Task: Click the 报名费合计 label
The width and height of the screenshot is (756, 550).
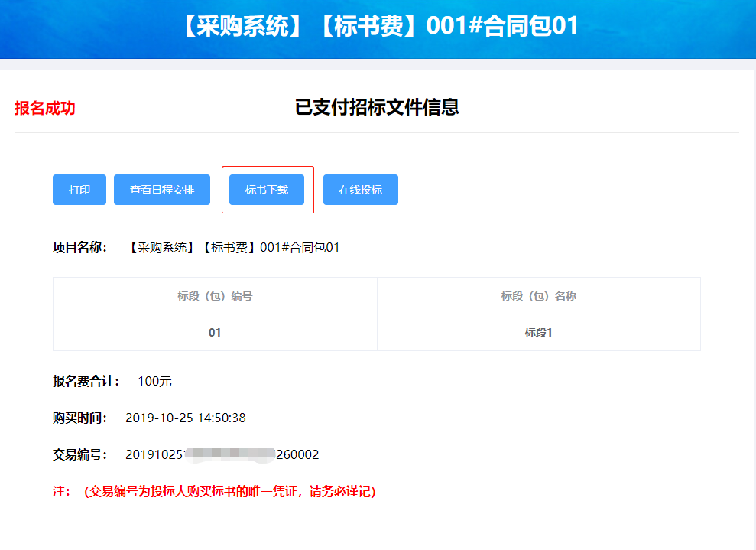Action: click(86, 381)
